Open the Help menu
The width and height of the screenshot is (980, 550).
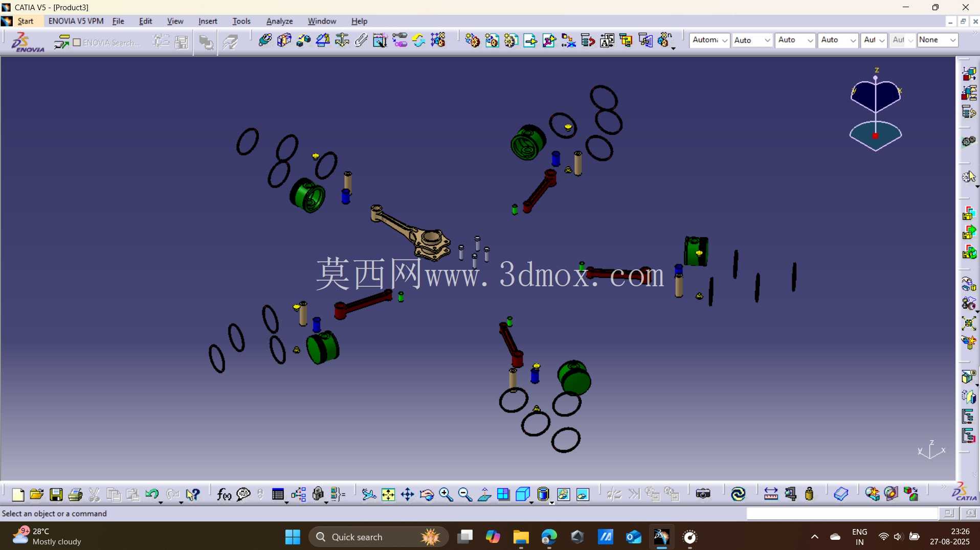click(359, 21)
